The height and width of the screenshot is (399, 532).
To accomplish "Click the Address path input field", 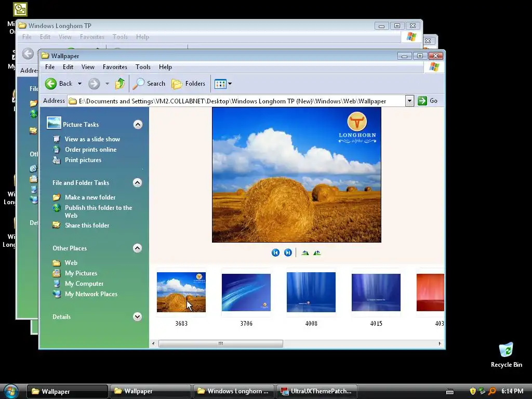I will coord(236,101).
